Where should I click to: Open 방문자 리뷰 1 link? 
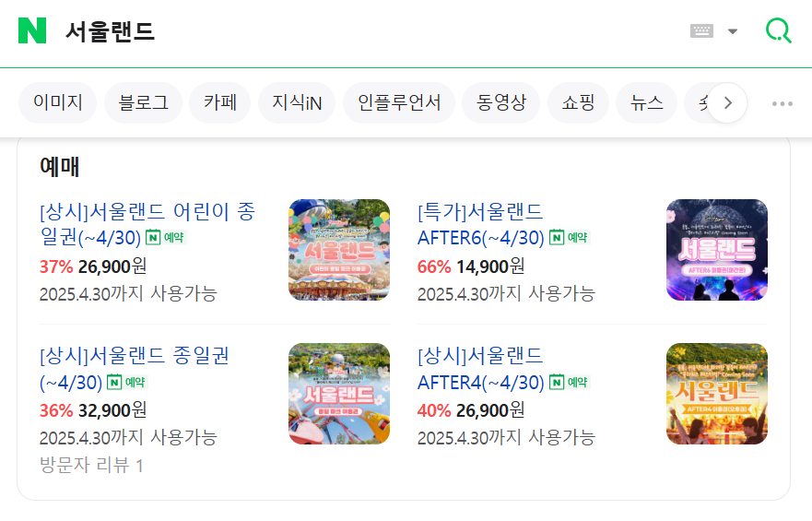point(91,465)
